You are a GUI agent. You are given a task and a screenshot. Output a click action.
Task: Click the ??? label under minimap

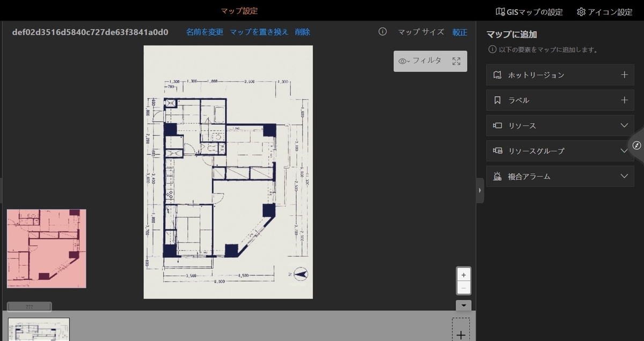tap(30, 307)
